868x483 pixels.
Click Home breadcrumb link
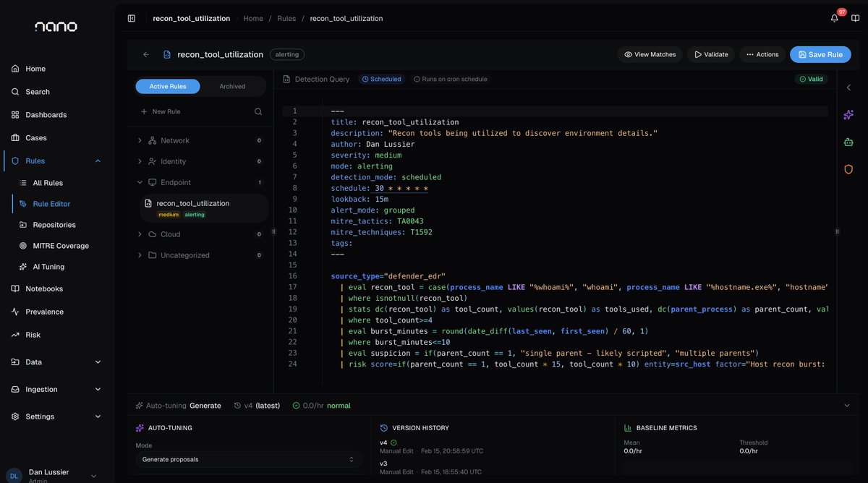pos(253,18)
